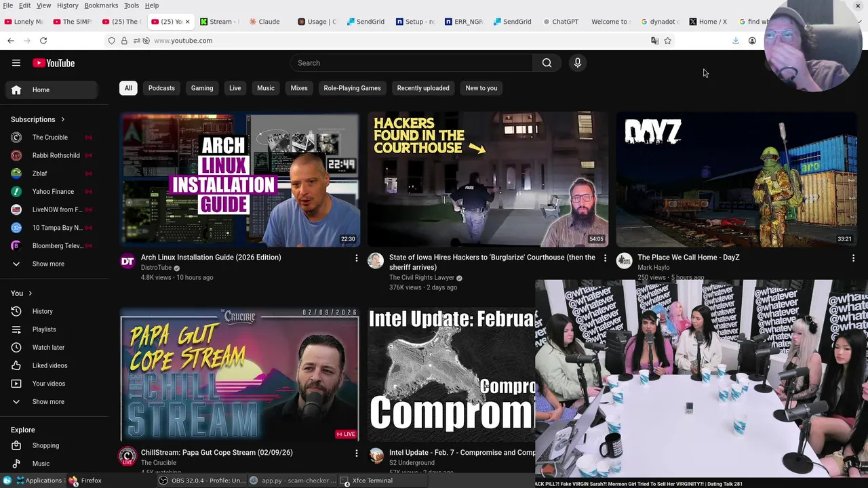Open options for Iowa Hackers video
Image resolution: width=868 pixels, height=488 pixels.
click(x=605, y=258)
